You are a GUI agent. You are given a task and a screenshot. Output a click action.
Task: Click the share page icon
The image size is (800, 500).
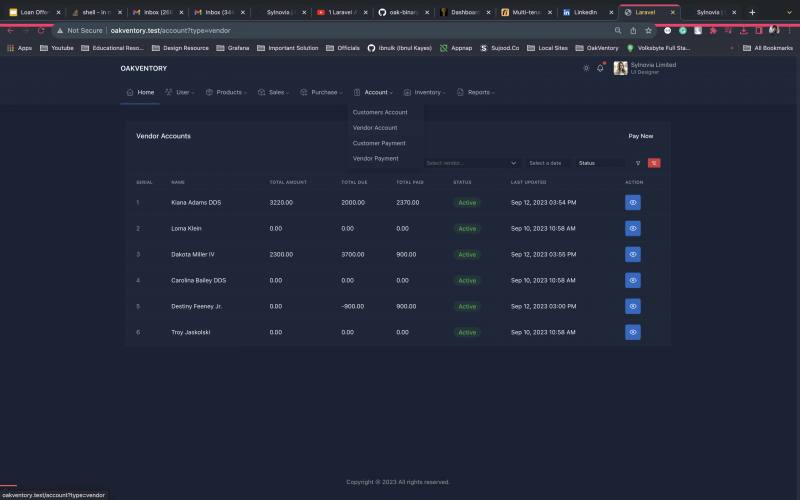click(633, 31)
